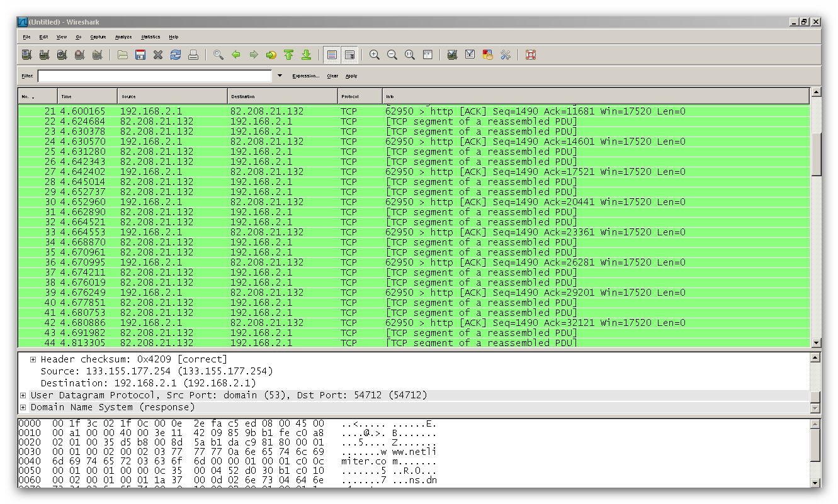
Task: Open the Go menu
Action: pos(79,37)
